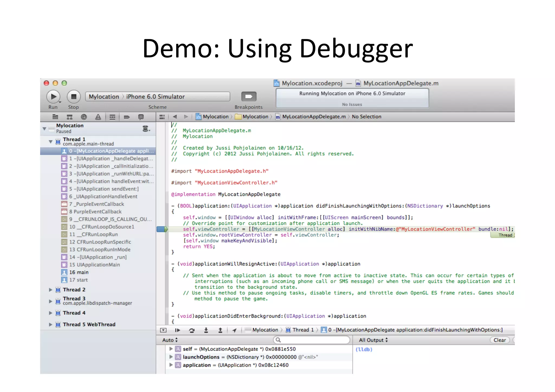Go back in editor history

click(x=175, y=117)
